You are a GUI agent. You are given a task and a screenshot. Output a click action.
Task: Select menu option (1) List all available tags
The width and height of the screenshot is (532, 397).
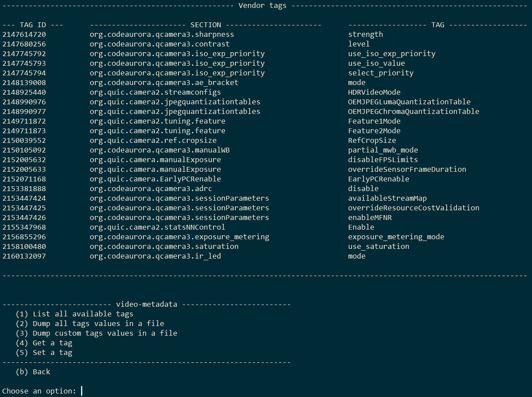74,314
